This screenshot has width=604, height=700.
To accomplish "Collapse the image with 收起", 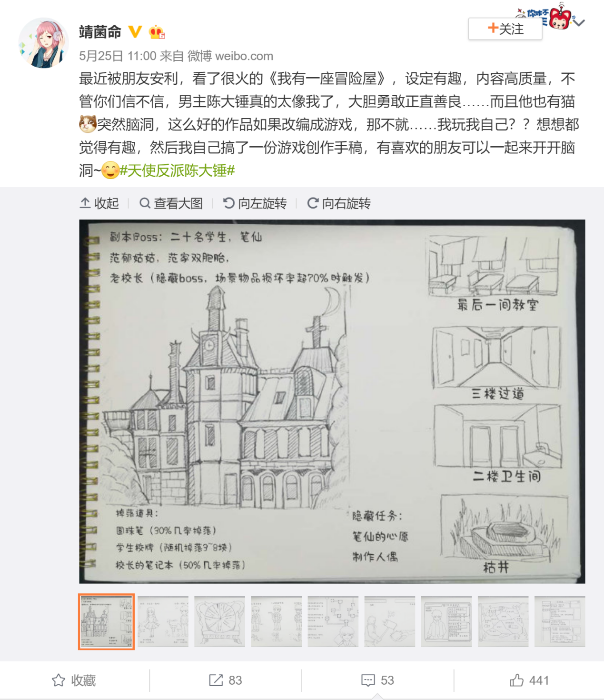I will coord(99,203).
